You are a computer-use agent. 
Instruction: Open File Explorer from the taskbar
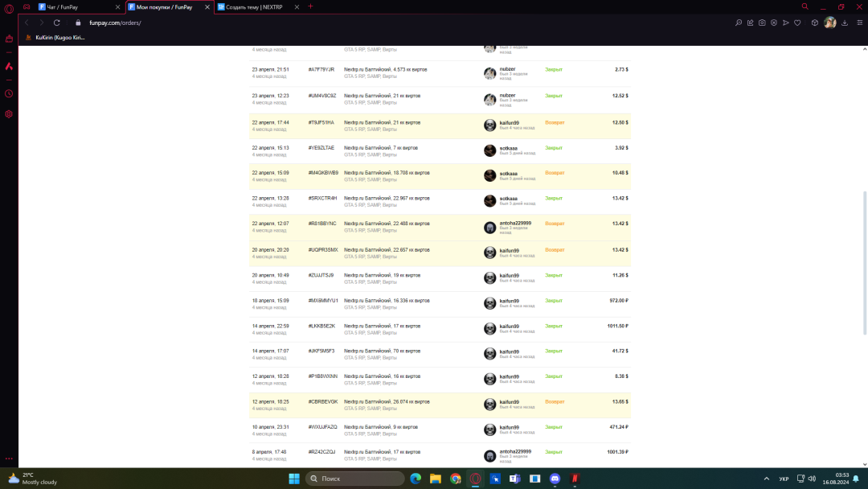tap(436, 479)
